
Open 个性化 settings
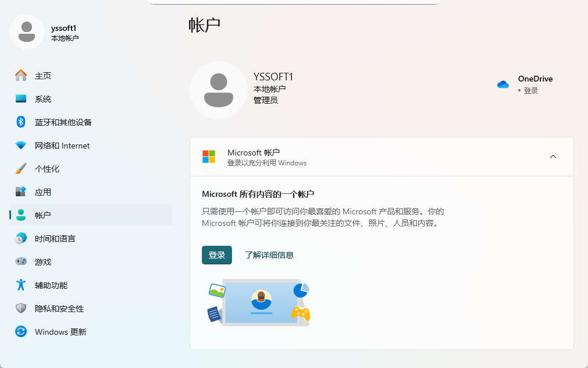pyautogui.click(x=90, y=169)
